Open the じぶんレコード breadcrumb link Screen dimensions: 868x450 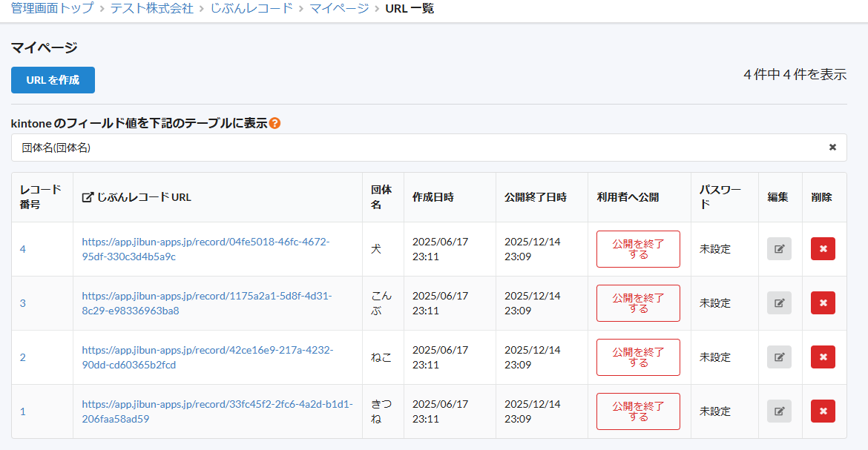point(251,8)
